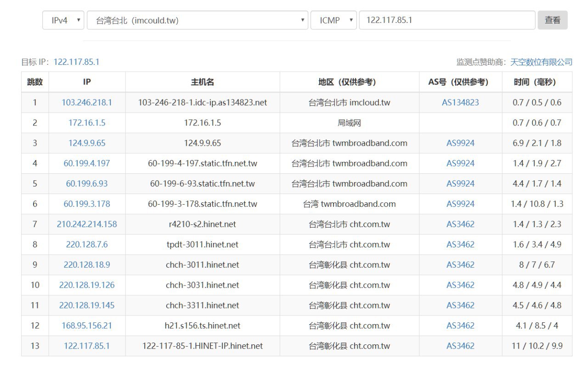Expand the 台湾台北 (imcould.tw) node dropdown
Image resolution: width=588 pixels, height=366 pixels.
click(197, 20)
